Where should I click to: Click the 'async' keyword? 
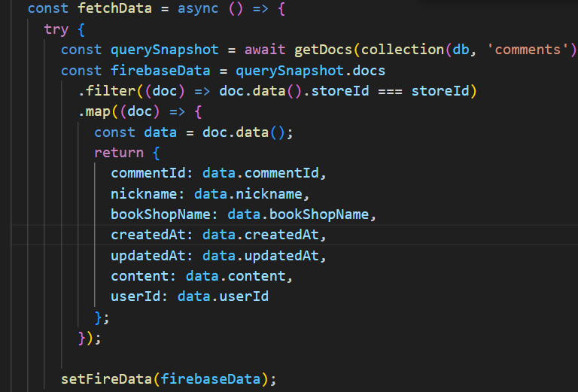pos(198,8)
